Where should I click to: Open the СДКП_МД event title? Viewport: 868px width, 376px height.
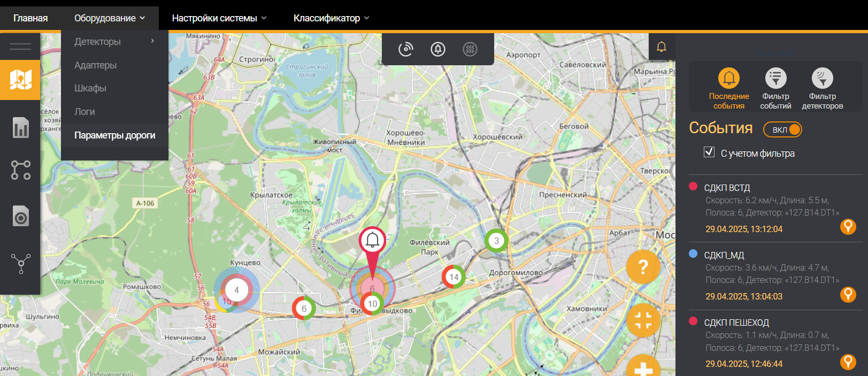pos(724,255)
